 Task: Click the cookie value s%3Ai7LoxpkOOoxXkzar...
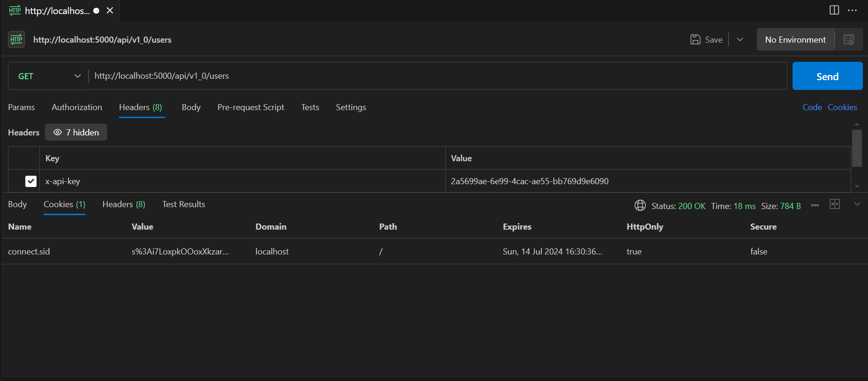point(180,252)
